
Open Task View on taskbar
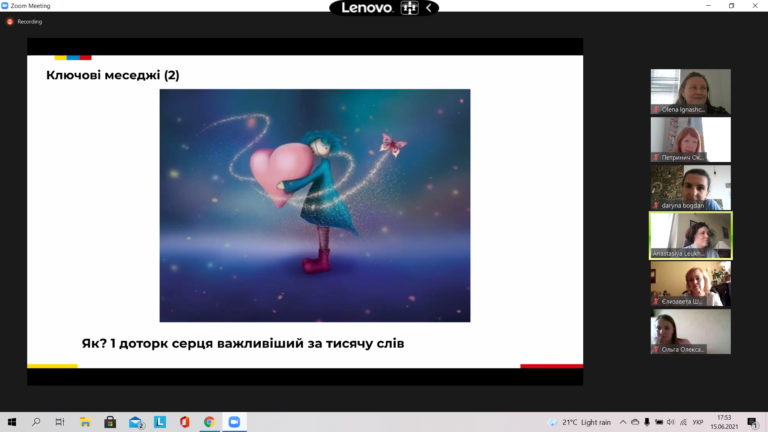[60, 422]
